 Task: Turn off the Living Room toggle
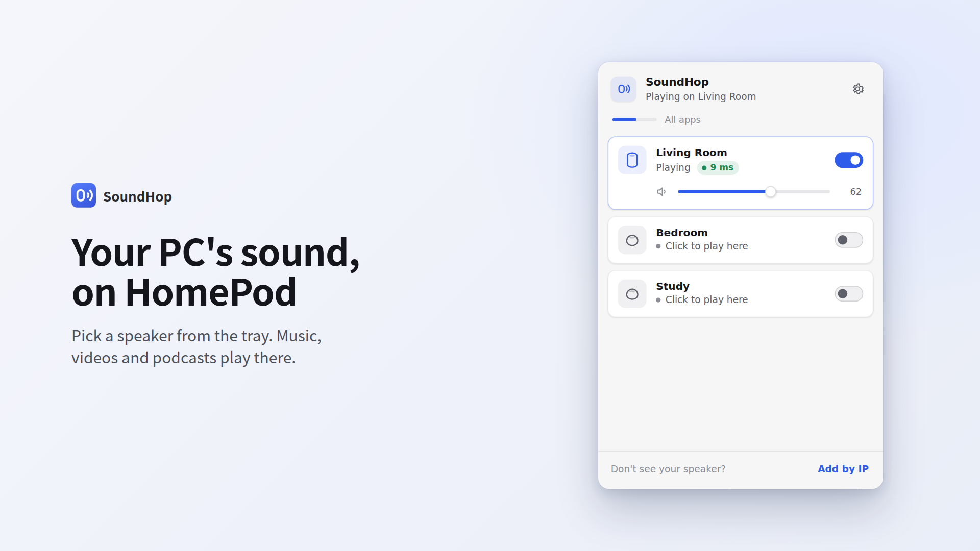coord(848,160)
